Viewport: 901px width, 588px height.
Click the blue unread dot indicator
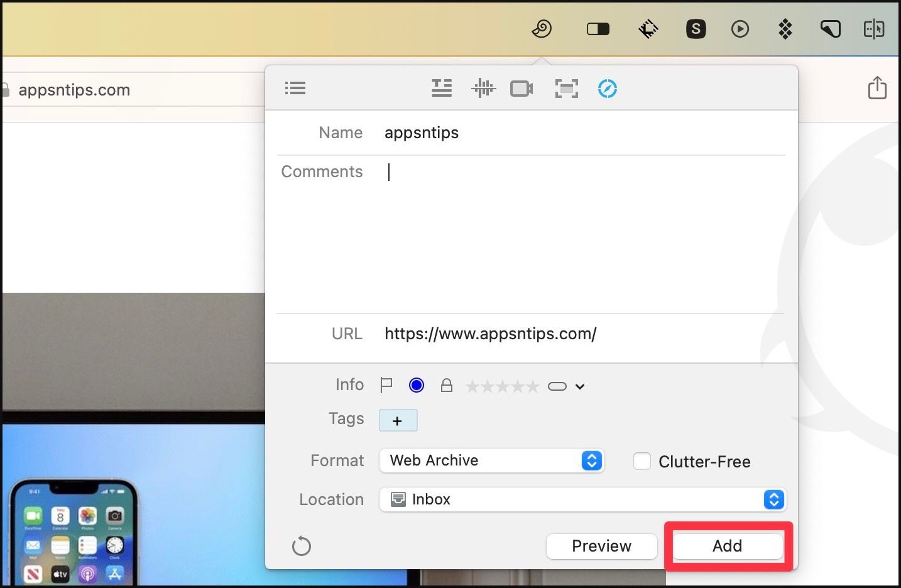point(416,385)
